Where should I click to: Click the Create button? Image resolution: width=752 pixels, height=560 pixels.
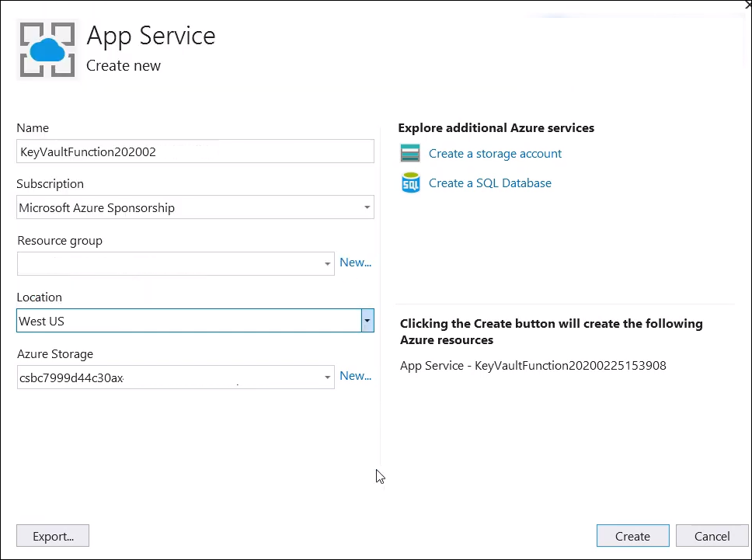coord(632,536)
